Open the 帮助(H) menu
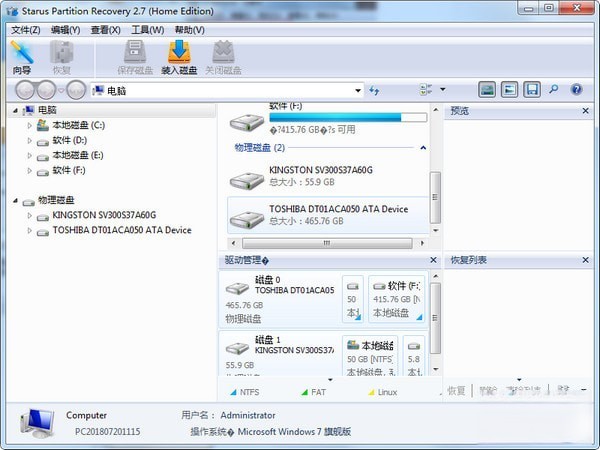This screenshot has width=600, height=450. [x=187, y=30]
